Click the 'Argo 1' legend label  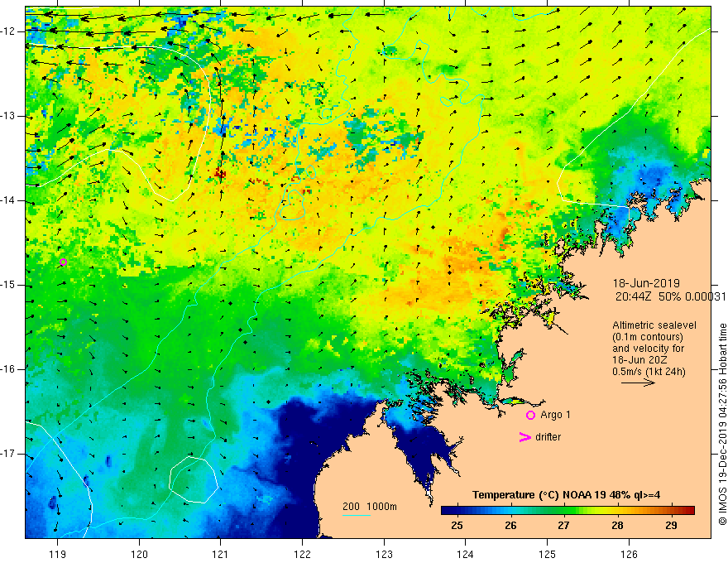[555, 415]
